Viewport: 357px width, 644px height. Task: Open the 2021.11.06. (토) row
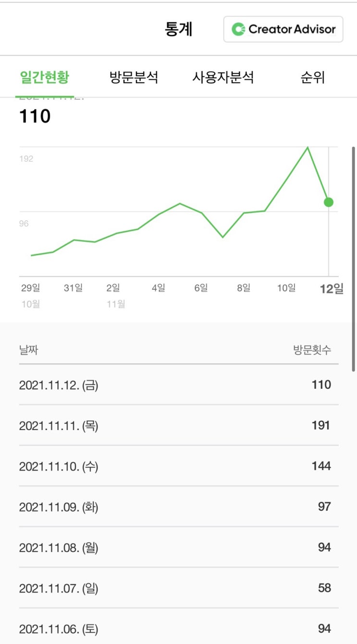click(x=179, y=629)
